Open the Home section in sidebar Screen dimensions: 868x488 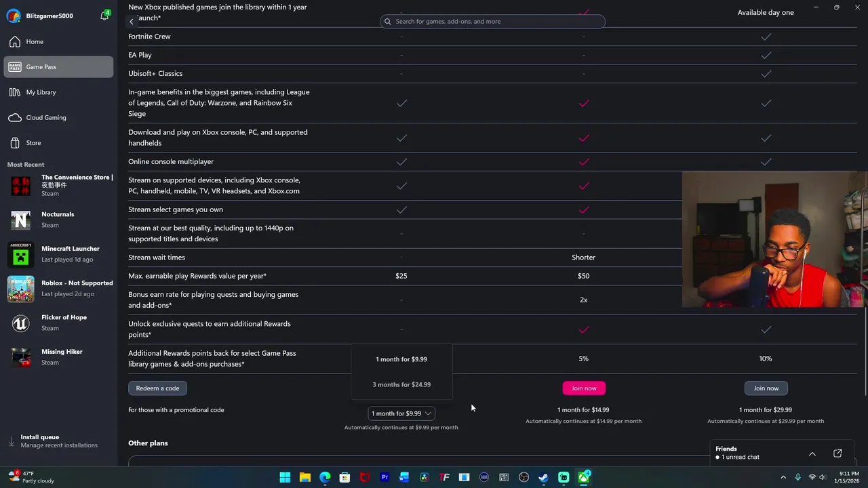click(58, 42)
